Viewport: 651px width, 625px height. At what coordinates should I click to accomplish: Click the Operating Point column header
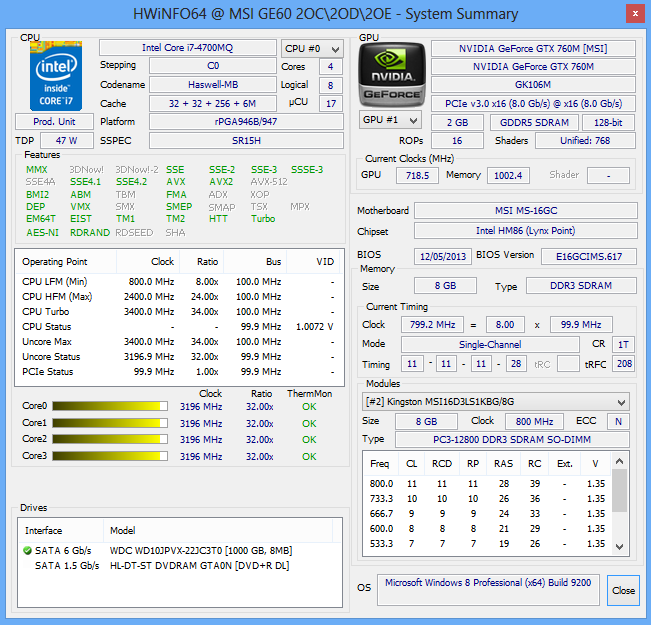coord(66,262)
